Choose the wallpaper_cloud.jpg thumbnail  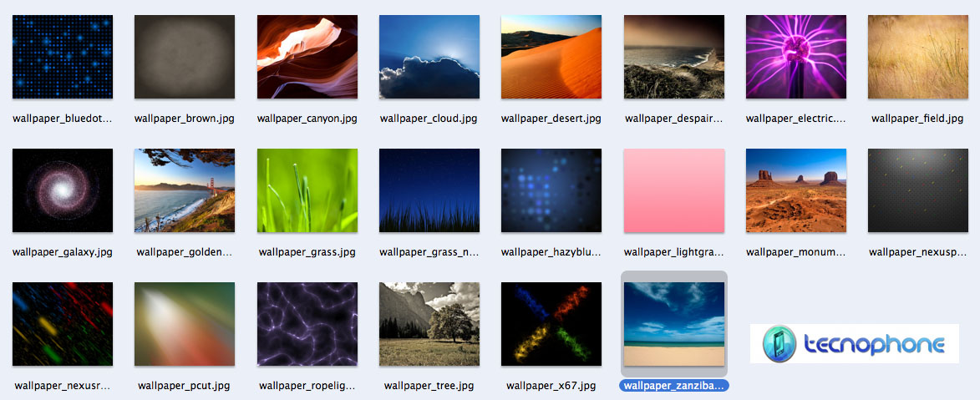[x=429, y=57]
